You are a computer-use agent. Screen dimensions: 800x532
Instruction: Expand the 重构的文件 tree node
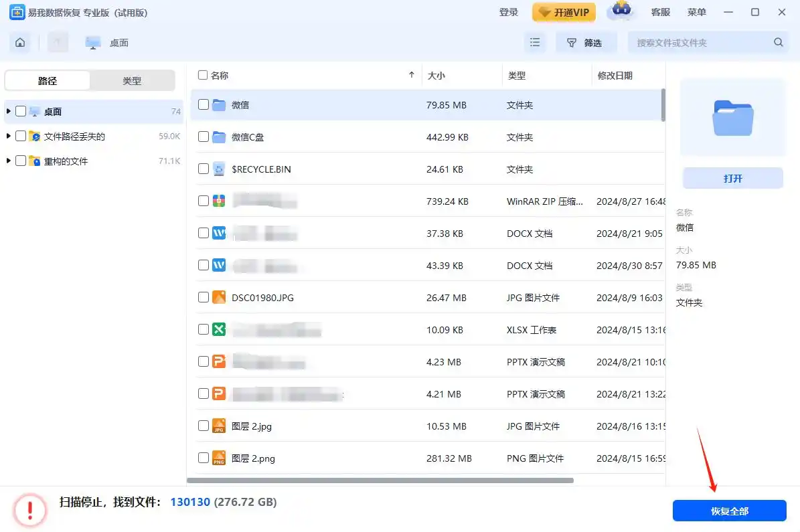(7, 161)
